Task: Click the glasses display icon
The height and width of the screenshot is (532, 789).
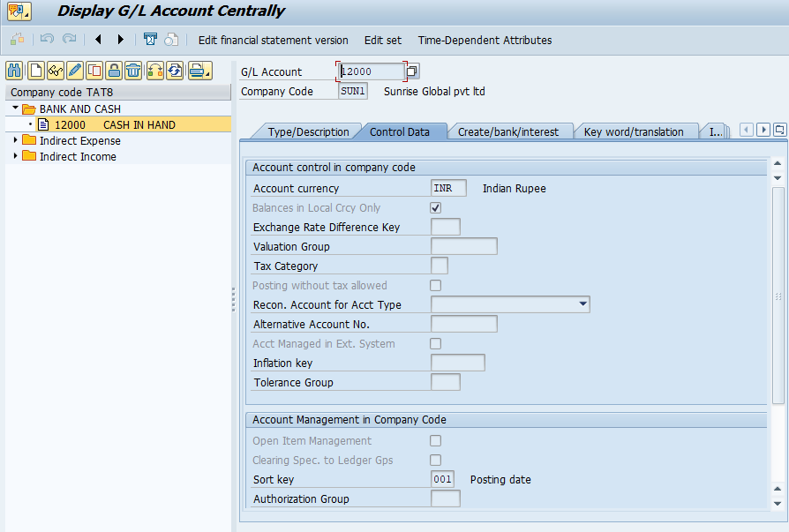Action: (56, 71)
